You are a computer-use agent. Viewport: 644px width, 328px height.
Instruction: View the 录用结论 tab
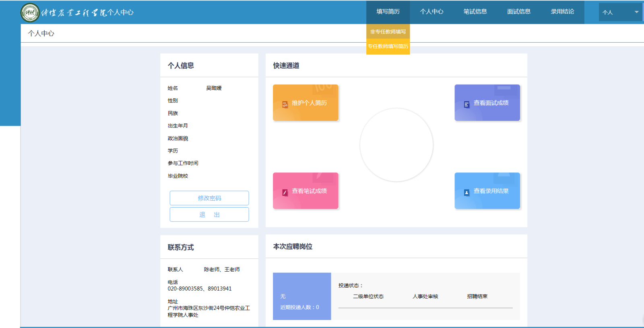(562, 12)
